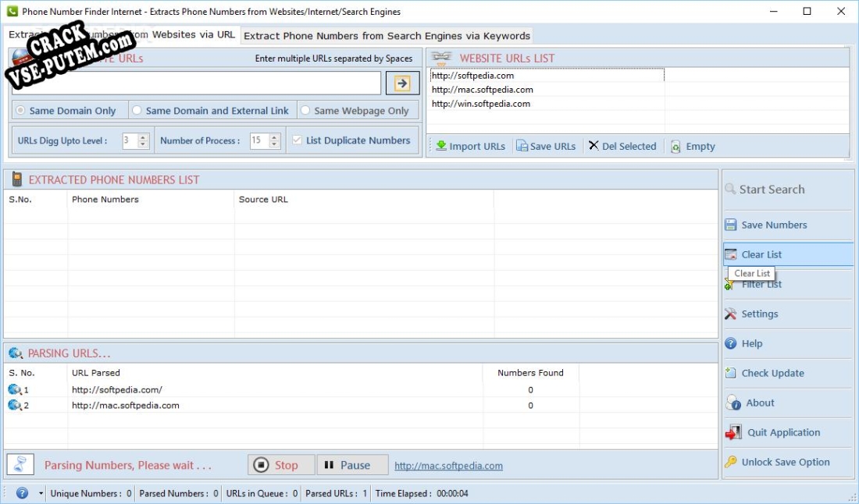The image size is (859, 504).
Task: Click the Save URLs disk icon
Action: 522,146
